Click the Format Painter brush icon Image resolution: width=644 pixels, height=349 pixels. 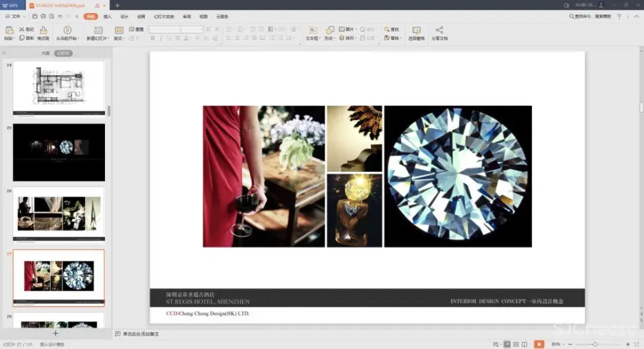point(43,30)
